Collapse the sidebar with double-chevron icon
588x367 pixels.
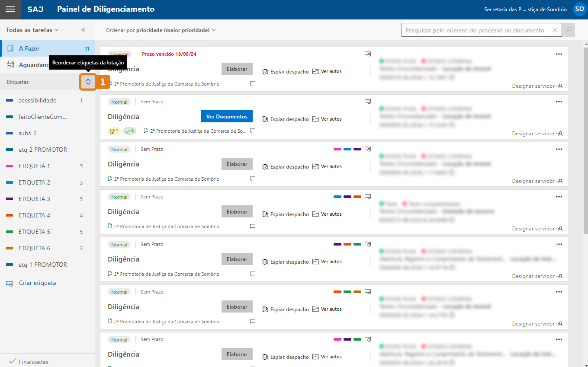coord(83,30)
